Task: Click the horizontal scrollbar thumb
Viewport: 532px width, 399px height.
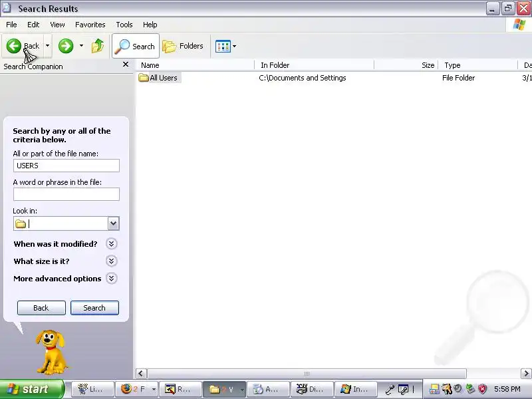Action: coord(307,374)
